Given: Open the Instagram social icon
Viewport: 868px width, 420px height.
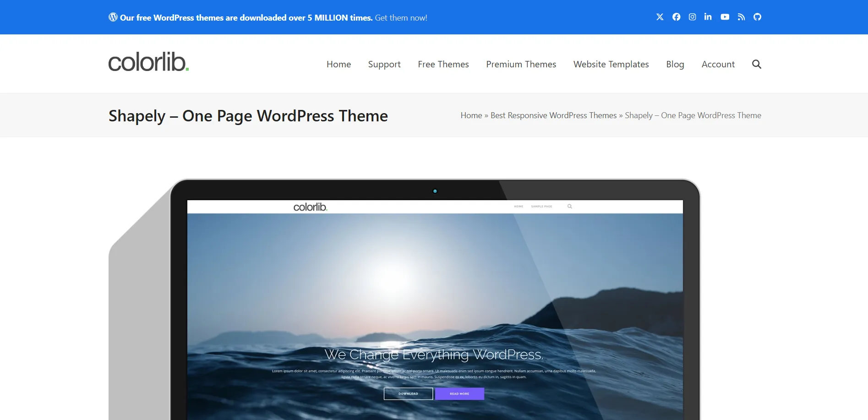Looking at the screenshot, I should coord(692,17).
